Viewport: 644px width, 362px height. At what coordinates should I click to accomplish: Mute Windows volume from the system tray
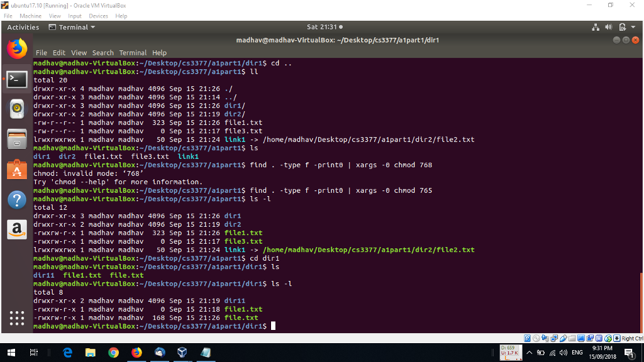pyautogui.click(x=563, y=353)
